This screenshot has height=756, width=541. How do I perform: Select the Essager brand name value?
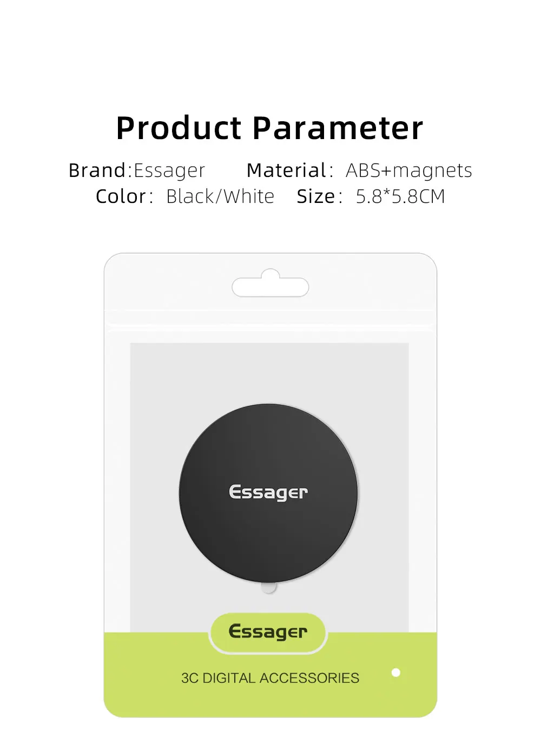[169, 170]
